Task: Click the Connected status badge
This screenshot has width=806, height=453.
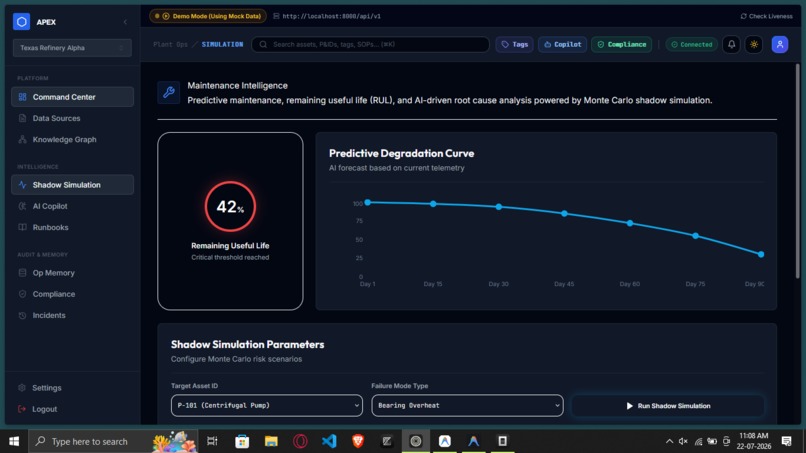Action: point(691,44)
